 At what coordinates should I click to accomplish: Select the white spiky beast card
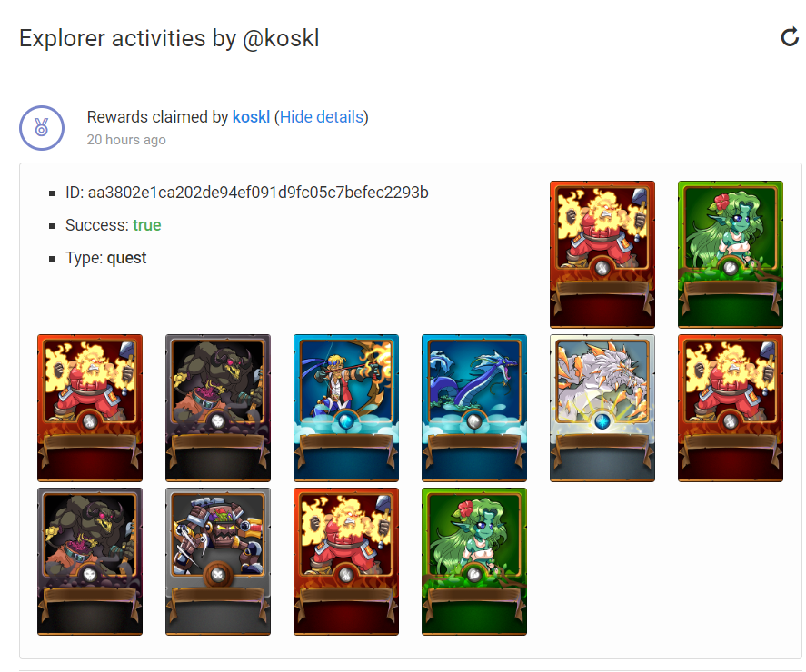click(x=602, y=408)
